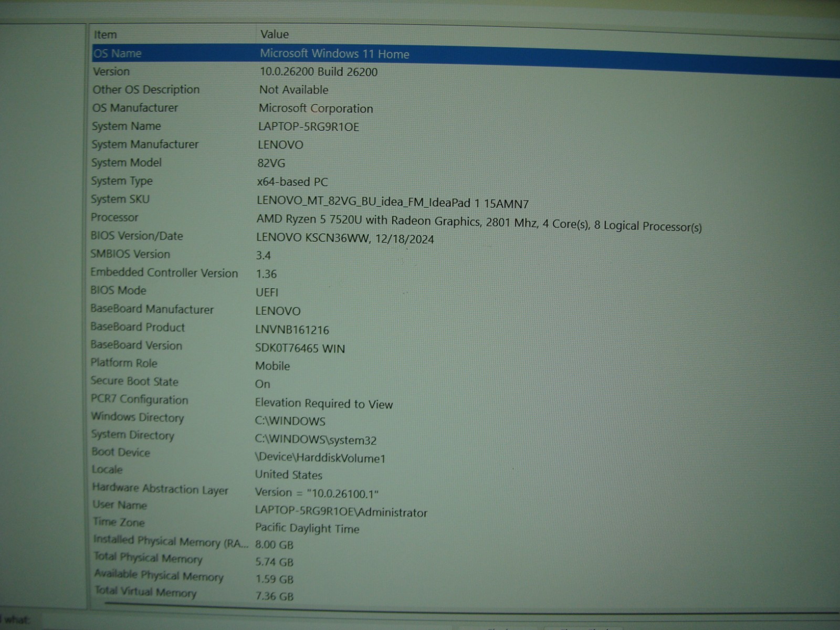The image size is (840, 630).
Task: Click the C:\WINDOWS value
Action: point(290,421)
